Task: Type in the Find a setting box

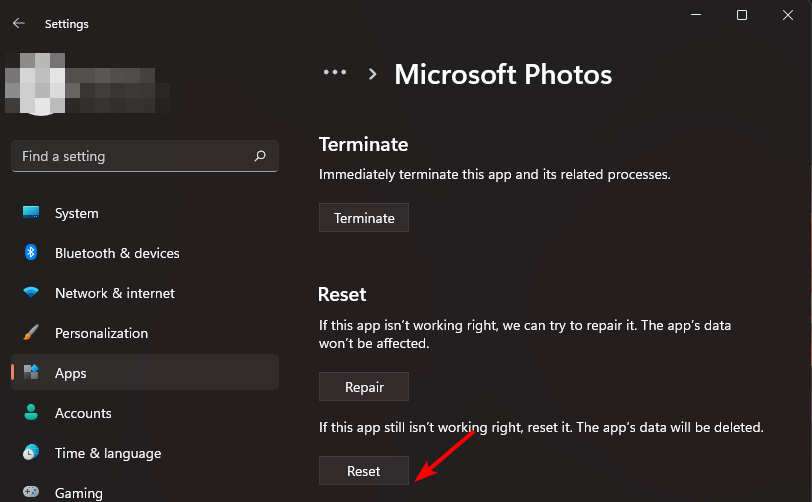Action: pyautogui.click(x=130, y=156)
